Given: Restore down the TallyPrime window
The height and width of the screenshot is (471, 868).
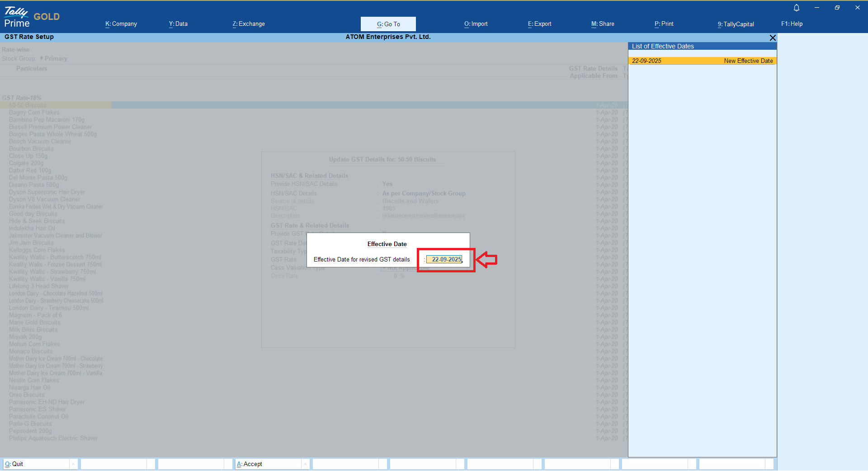Looking at the screenshot, I should (x=837, y=8).
